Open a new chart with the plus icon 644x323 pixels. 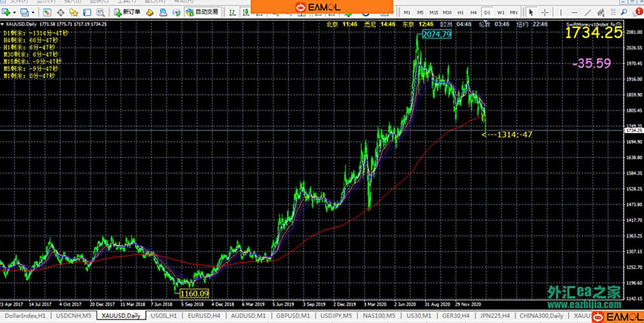(x=6, y=12)
